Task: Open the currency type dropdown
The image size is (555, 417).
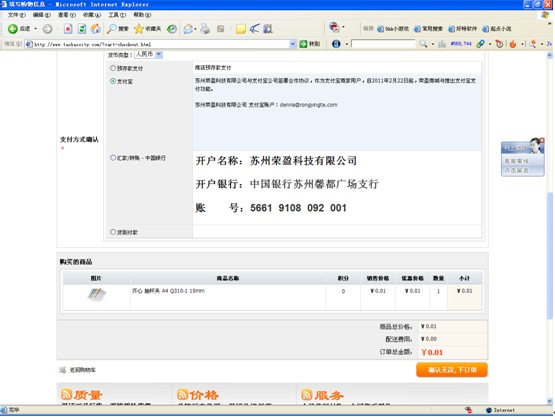Action: click(149, 54)
